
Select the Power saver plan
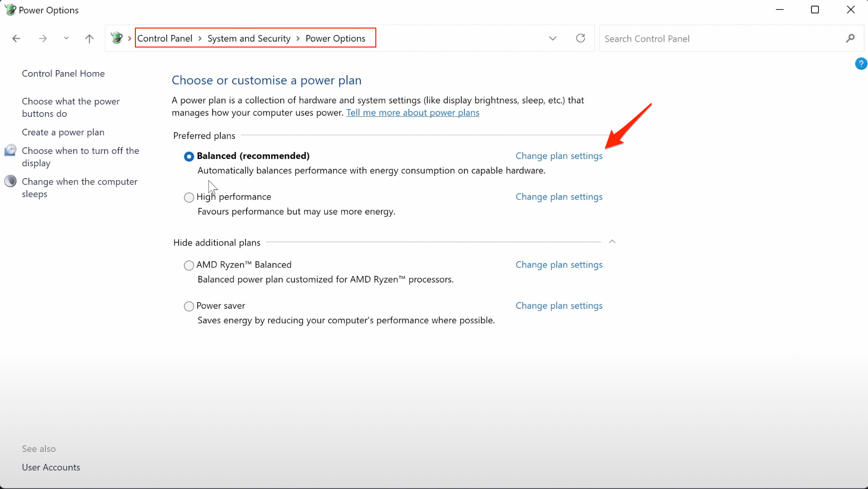[189, 306]
